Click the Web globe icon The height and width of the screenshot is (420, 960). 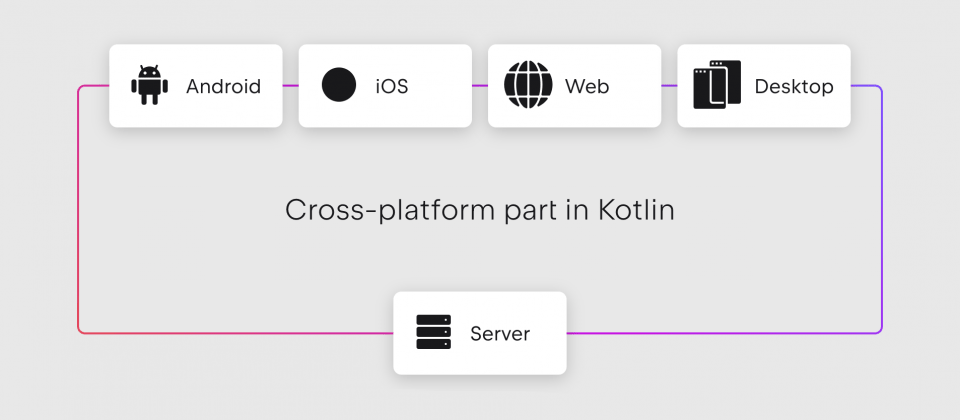528,85
